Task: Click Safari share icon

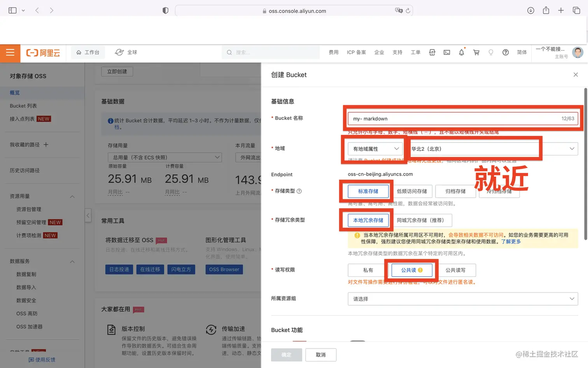Action: 546,10
